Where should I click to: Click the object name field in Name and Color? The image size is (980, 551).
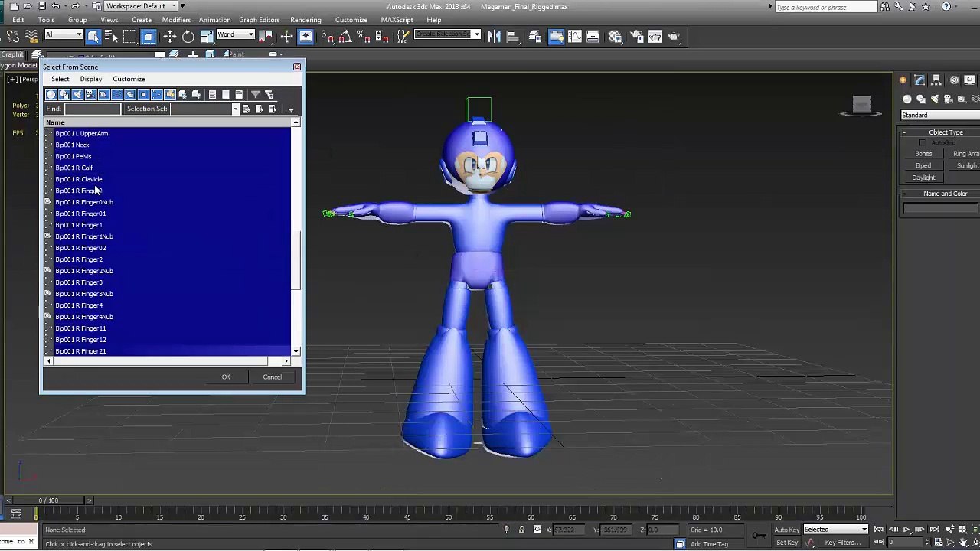pos(942,208)
